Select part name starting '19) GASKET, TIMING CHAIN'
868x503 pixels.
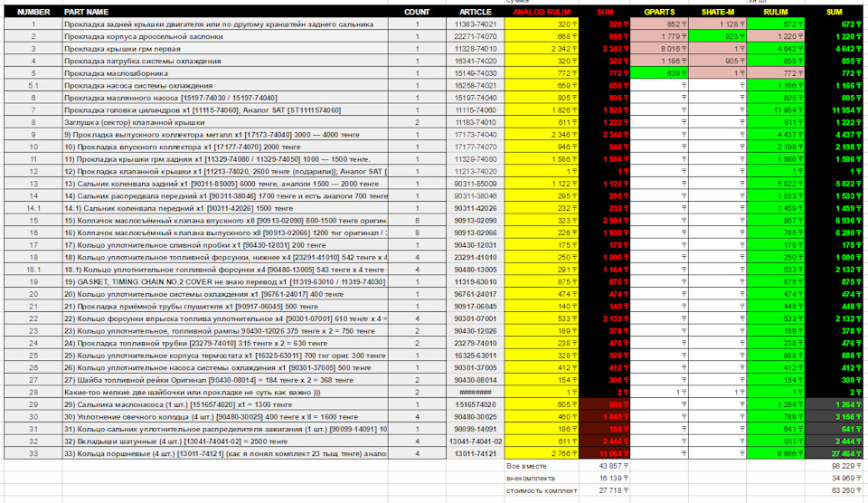(225, 281)
